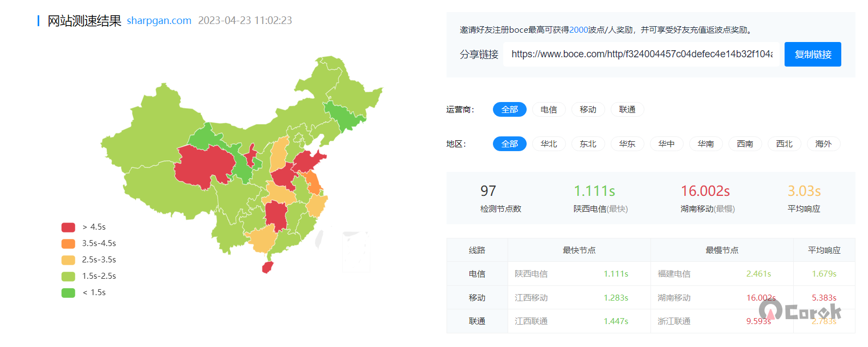Viewport: 868px width, 347px height.
Task: Click the share link URL input field
Action: coord(642,54)
